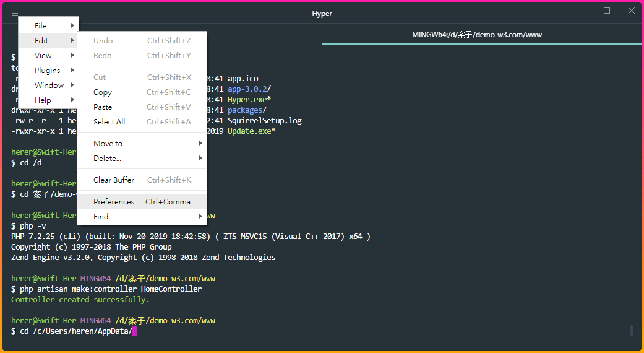This screenshot has width=644, height=353.
Task: Click the Hyper.exe* file name
Action: tap(249, 100)
